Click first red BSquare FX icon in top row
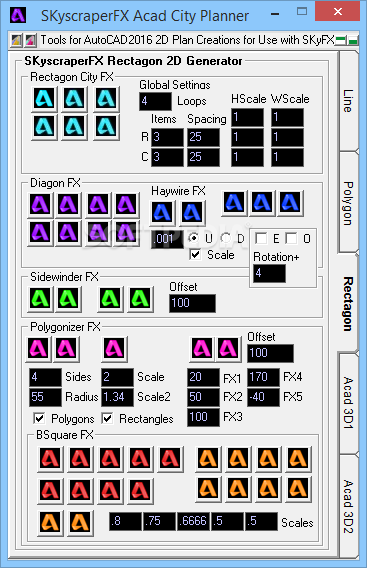 (50, 459)
